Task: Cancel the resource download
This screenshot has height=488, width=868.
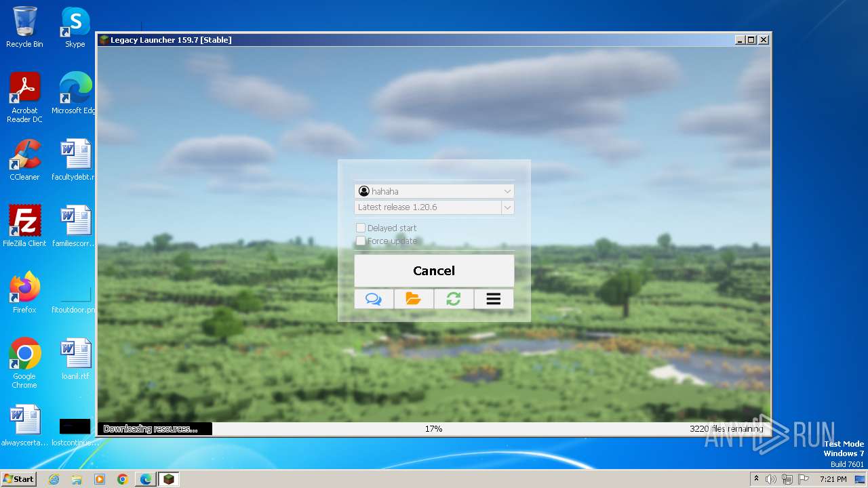Action: tap(434, 270)
